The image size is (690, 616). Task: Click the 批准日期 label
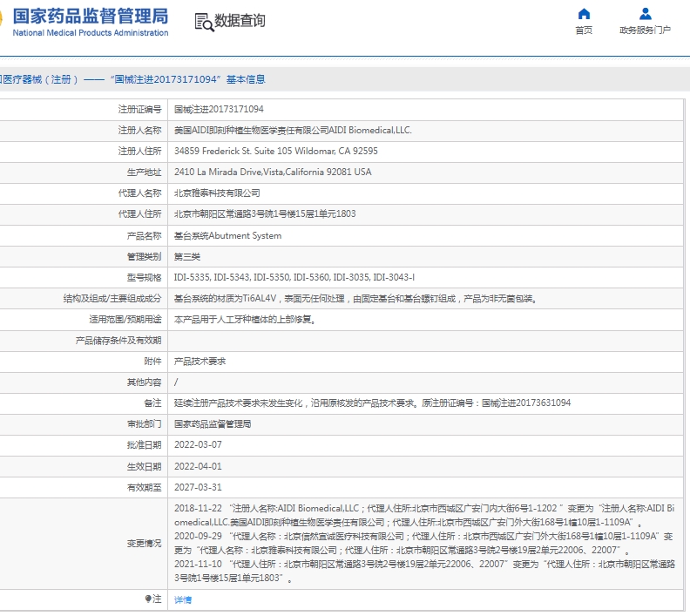[x=144, y=445]
